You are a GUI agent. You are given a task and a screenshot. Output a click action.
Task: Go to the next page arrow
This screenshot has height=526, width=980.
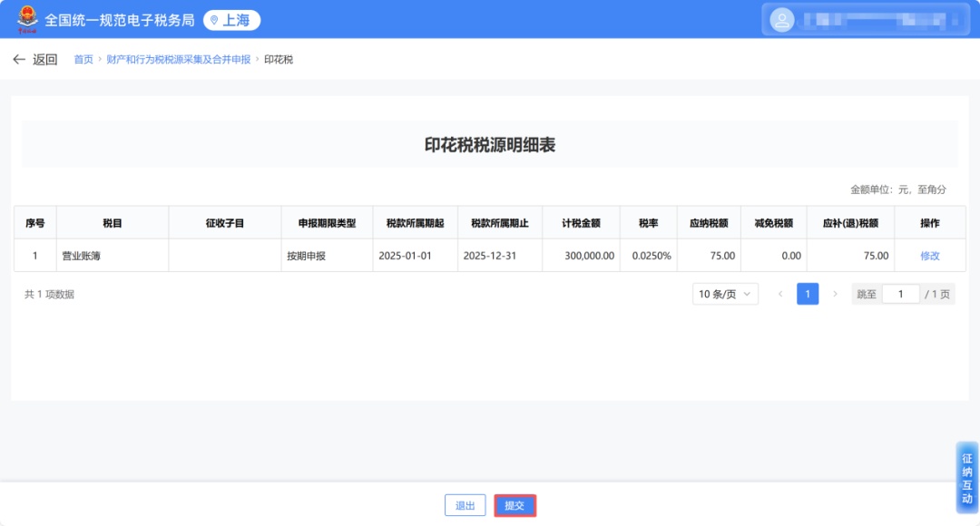[x=835, y=294]
